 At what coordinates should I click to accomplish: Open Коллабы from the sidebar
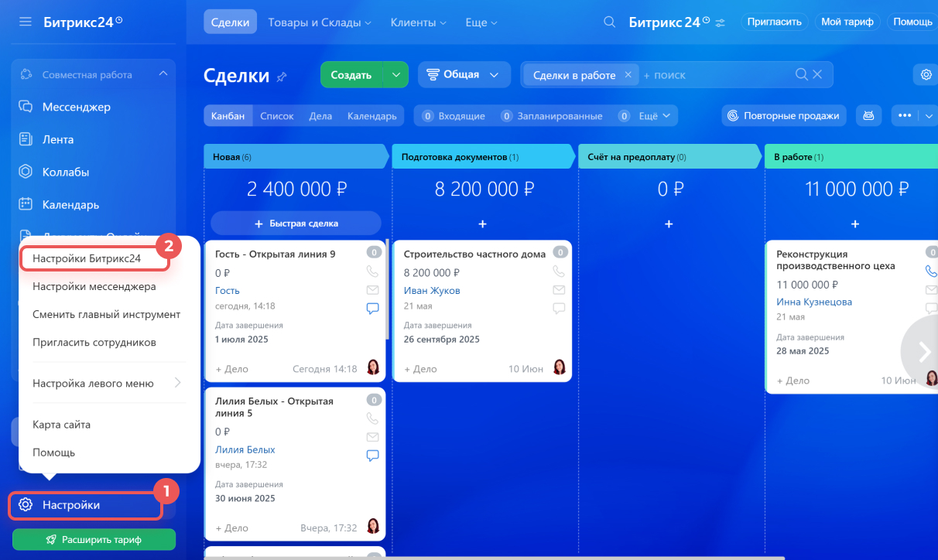66,172
